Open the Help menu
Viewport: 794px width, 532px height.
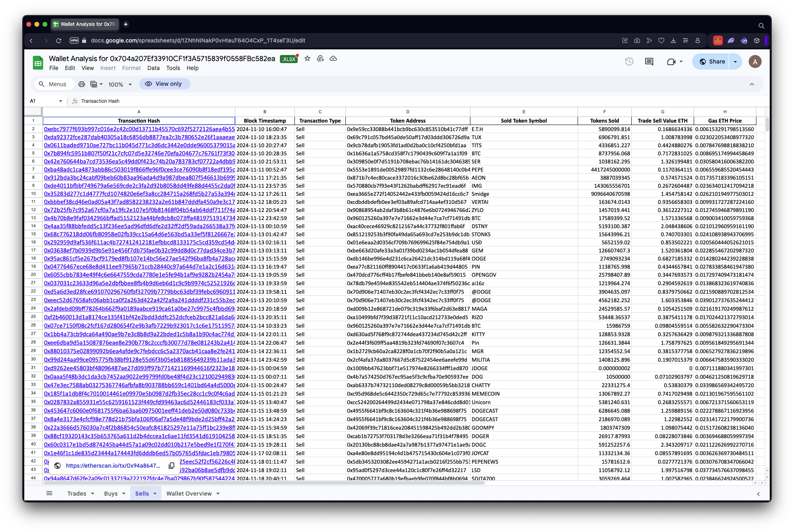click(193, 68)
